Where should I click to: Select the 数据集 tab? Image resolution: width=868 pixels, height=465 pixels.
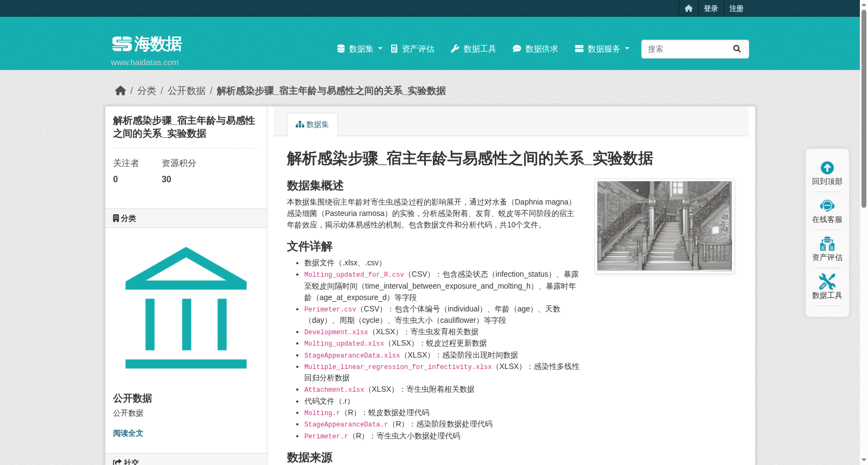click(x=312, y=124)
